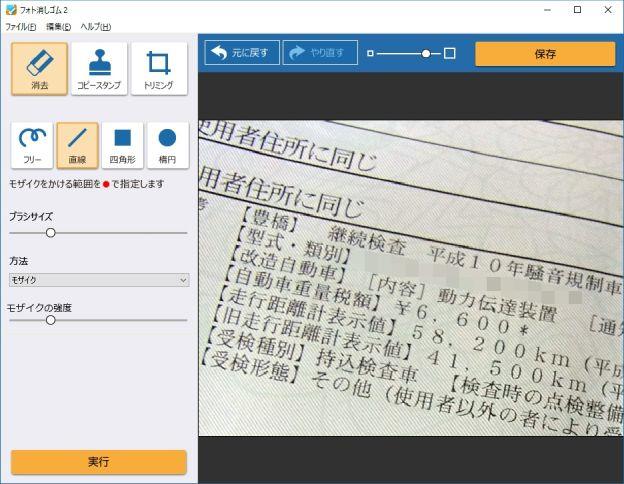Open the ファイル menu

21,27
